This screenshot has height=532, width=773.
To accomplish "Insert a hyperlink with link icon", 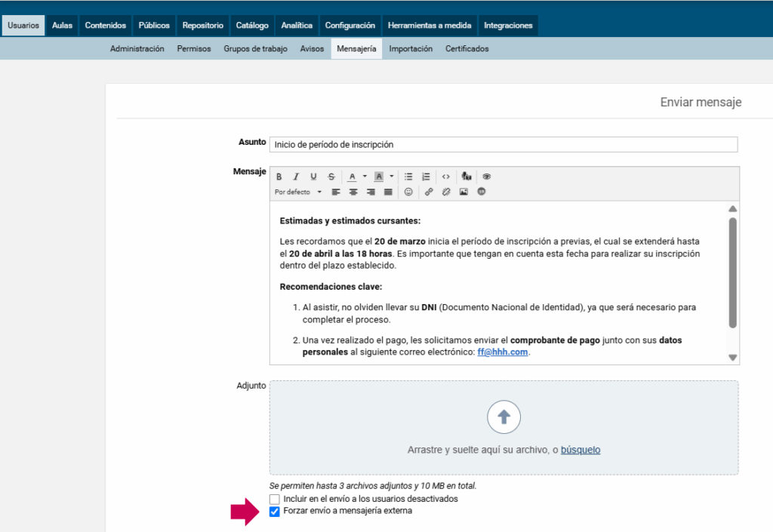I will point(429,192).
